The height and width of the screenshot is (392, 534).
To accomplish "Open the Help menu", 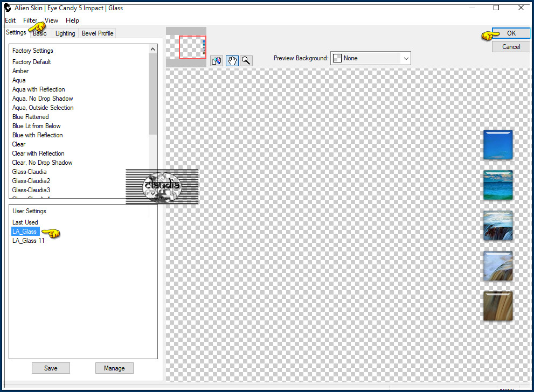I will point(72,20).
